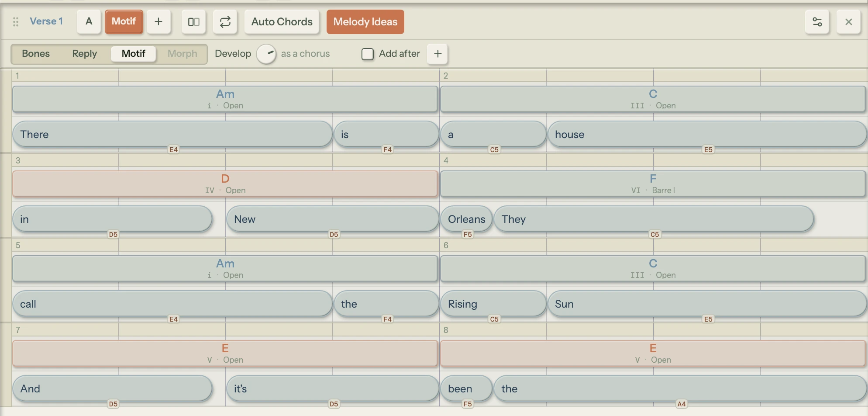Click the lyric note 'Rising'
The height and width of the screenshot is (416, 868).
[493, 304]
